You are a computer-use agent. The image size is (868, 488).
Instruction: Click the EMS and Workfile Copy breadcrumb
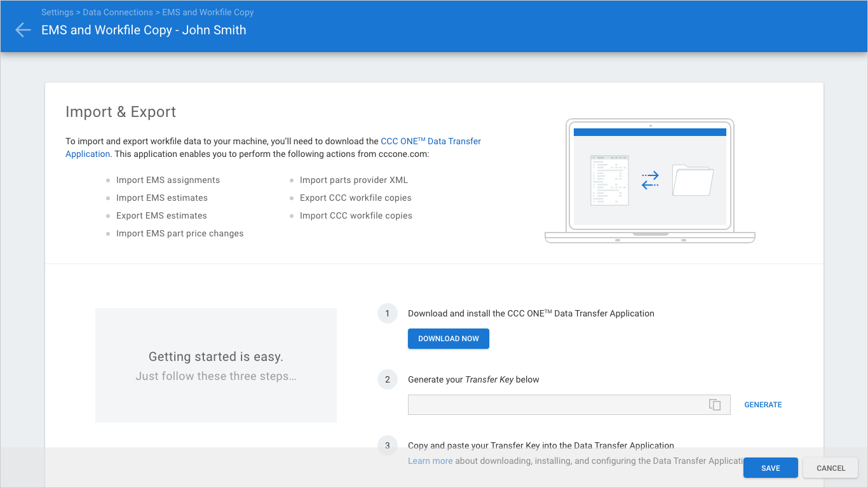(x=208, y=12)
